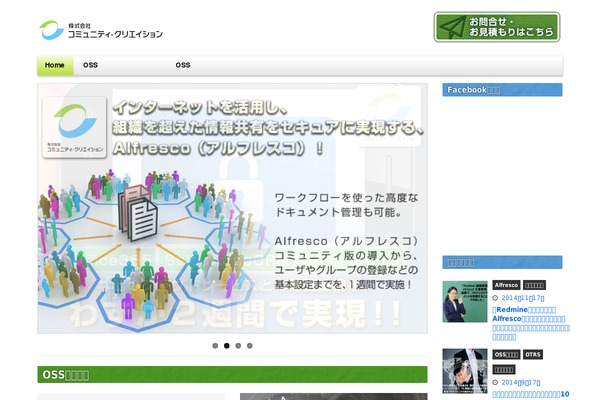Open the thumbnail of the second recent post
The height and width of the screenshot is (400, 600).
tap(465, 371)
